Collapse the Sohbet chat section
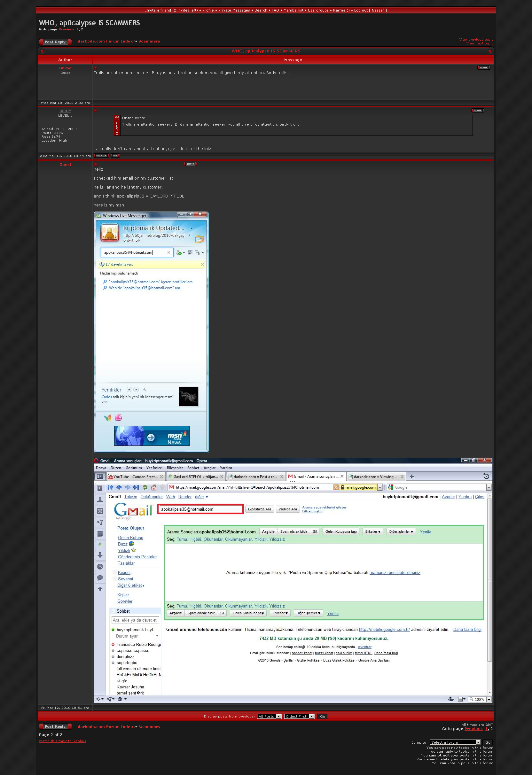 [x=113, y=611]
